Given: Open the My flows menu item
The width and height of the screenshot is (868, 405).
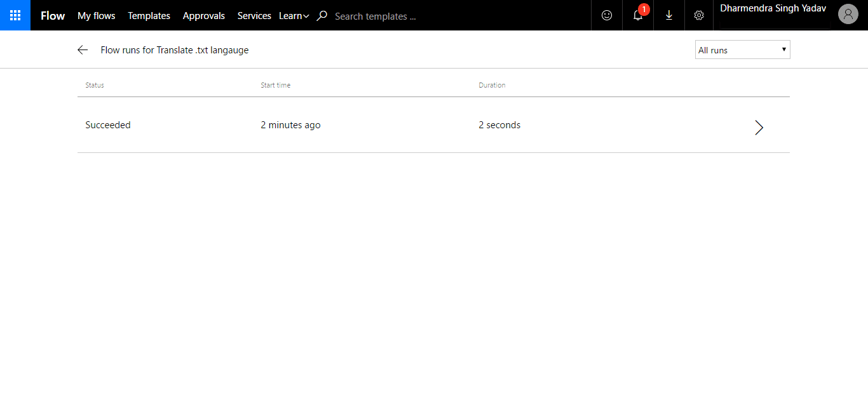Looking at the screenshot, I should 97,16.
